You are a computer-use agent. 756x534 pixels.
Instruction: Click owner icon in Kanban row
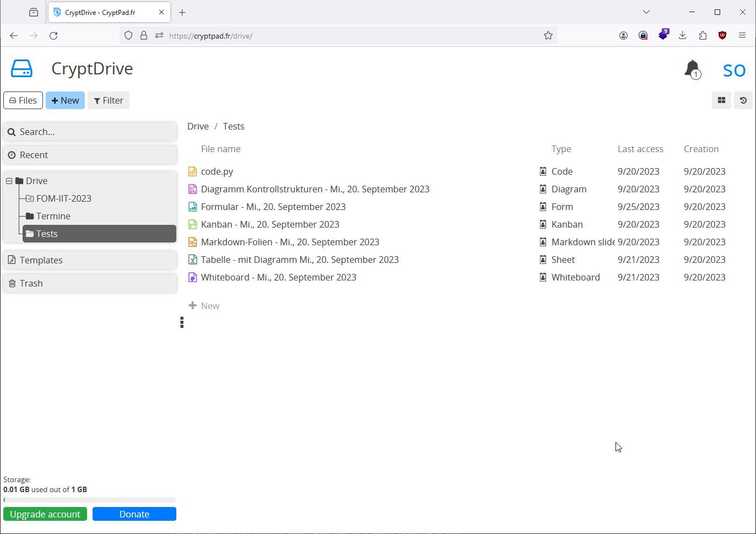pos(543,224)
